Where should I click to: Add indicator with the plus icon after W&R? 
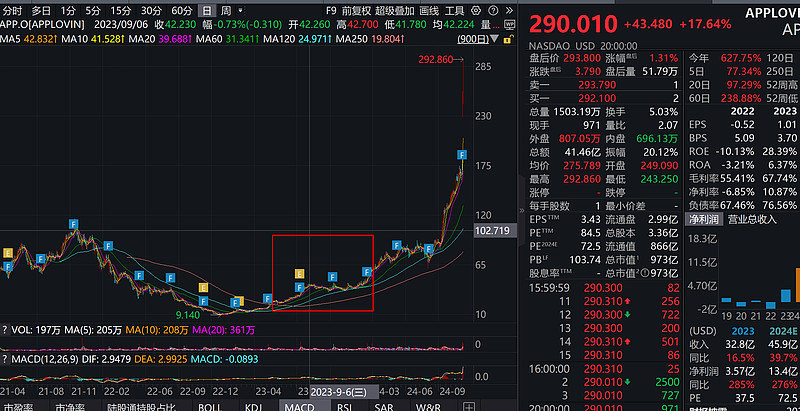click(x=467, y=406)
